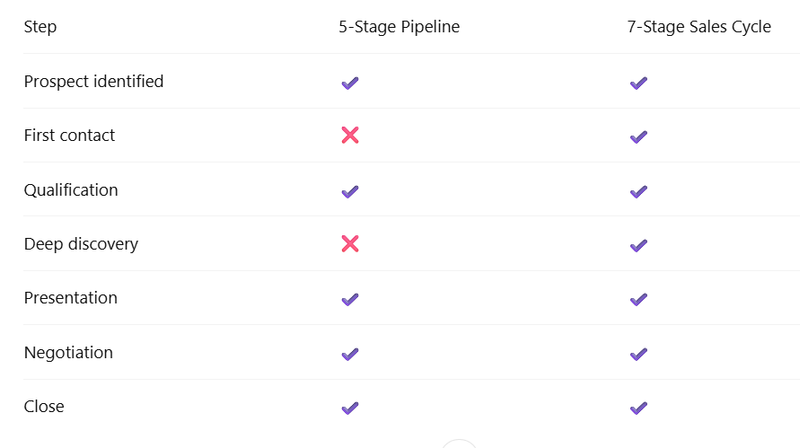Click the 7-Stage checkmark for Qualification

[638, 191]
